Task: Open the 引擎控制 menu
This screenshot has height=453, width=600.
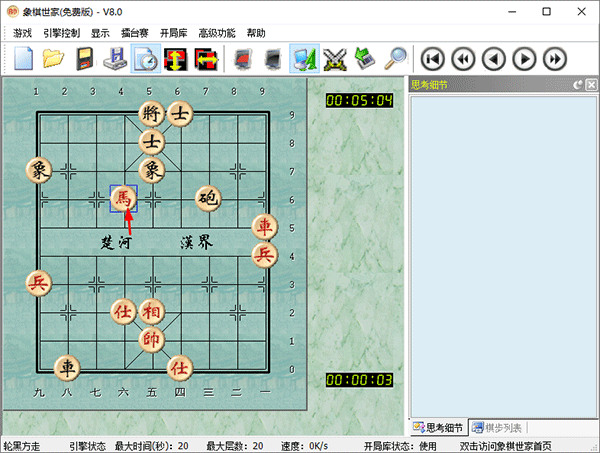Action: [x=61, y=33]
